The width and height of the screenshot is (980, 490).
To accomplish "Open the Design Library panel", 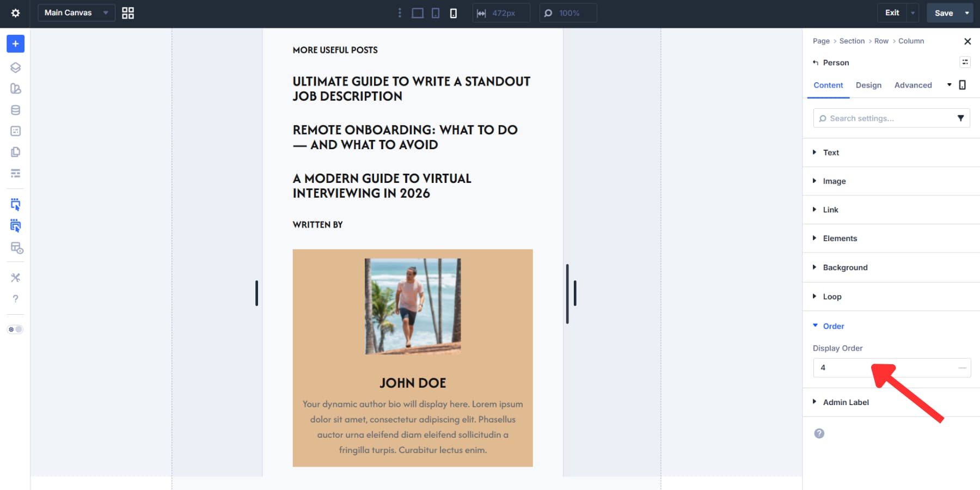I will [x=15, y=88].
